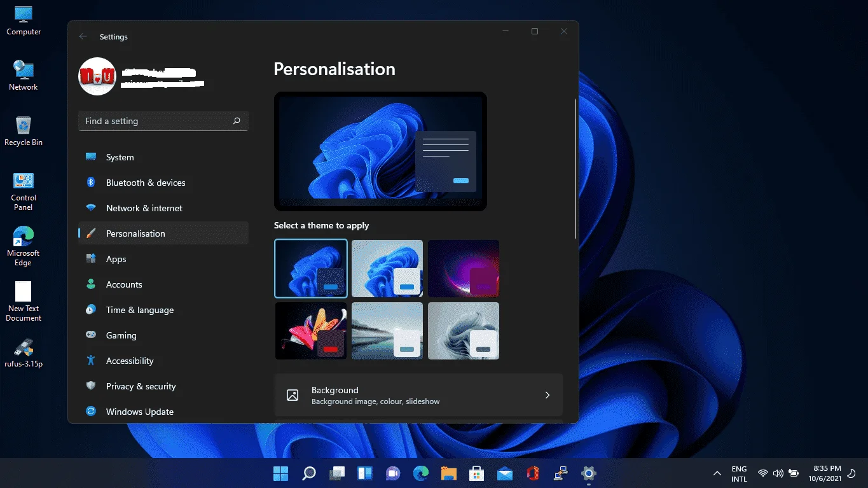Open Windows Update in sidebar
The width and height of the screenshot is (868, 488).
(x=163, y=412)
